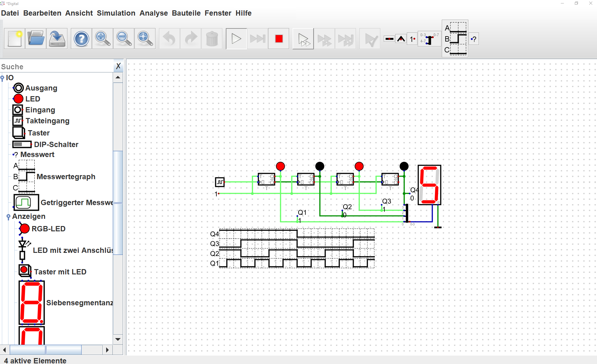The width and height of the screenshot is (597, 364).
Task: Select the splitter component toolbar icon
Action: point(429,39)
